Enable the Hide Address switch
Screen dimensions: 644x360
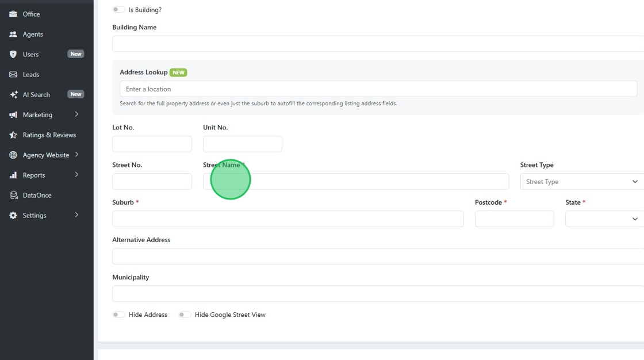coord(118,315)
